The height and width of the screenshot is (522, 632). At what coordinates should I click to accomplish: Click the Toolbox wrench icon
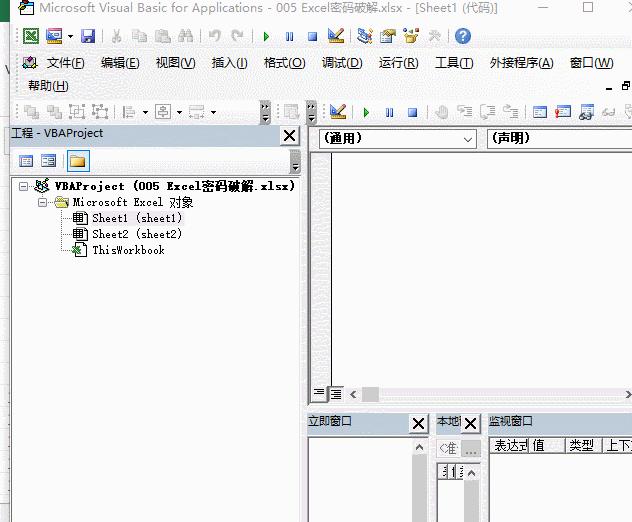(434, 36)
